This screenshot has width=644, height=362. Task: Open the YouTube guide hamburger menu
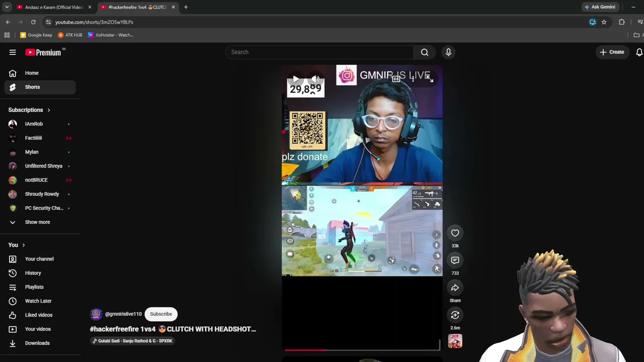coord(13,52)
